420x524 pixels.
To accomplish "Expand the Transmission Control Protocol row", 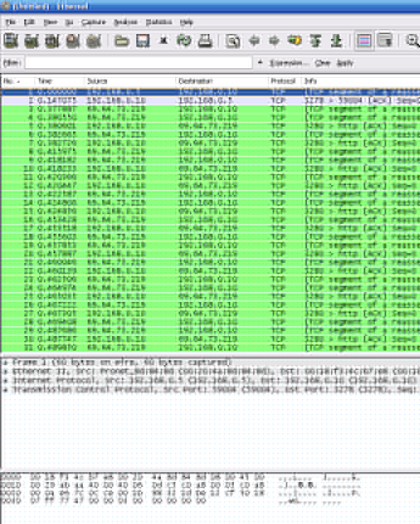I will 5,390.
